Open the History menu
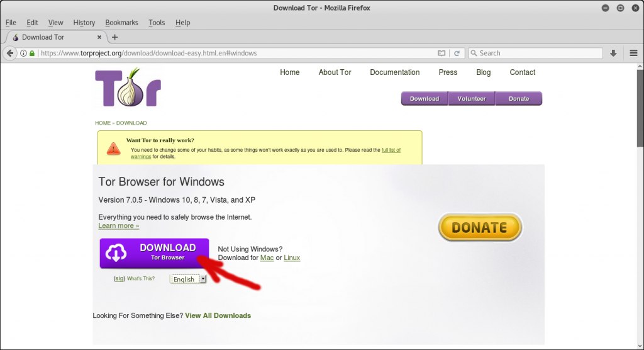644x350 pixels. coord(84,23)
